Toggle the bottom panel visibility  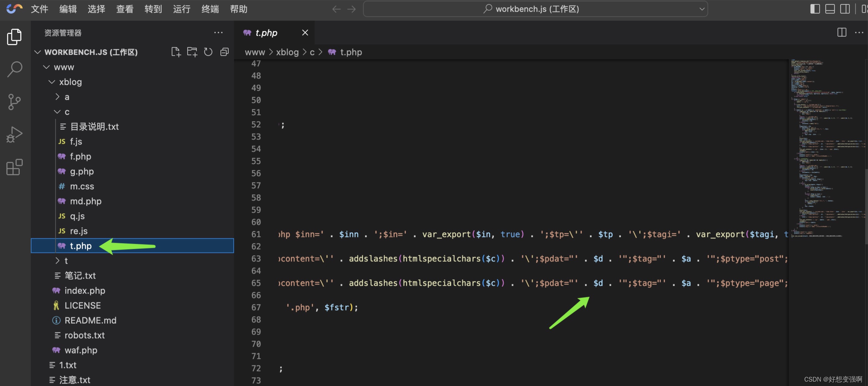coord(830,9)
